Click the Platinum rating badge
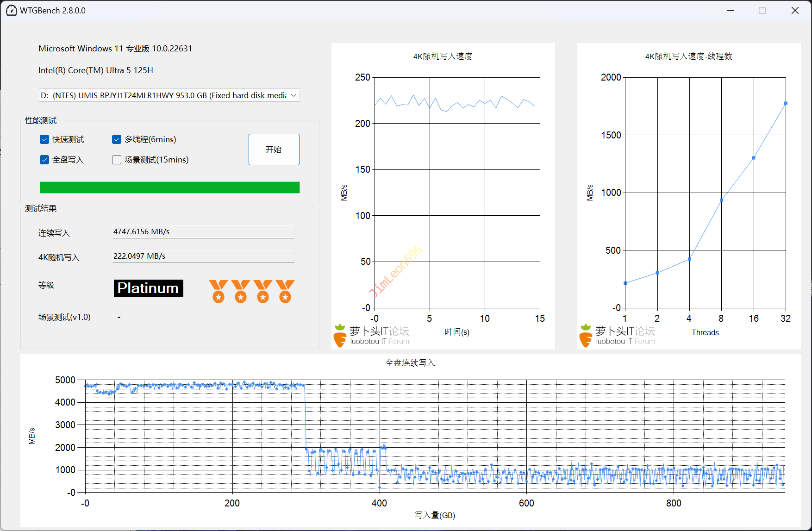The width and height of the screenshot is (812, 531). [148, 288]
